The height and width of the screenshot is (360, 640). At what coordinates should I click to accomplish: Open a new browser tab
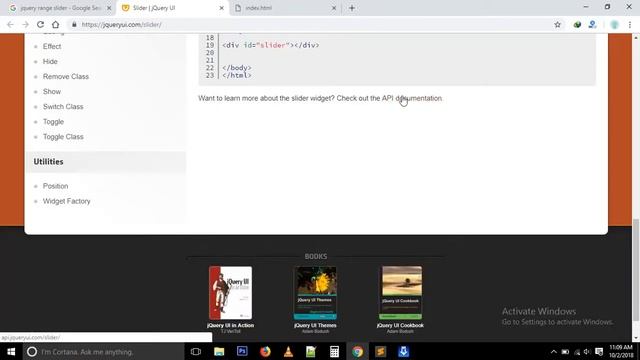coord(352,8)
